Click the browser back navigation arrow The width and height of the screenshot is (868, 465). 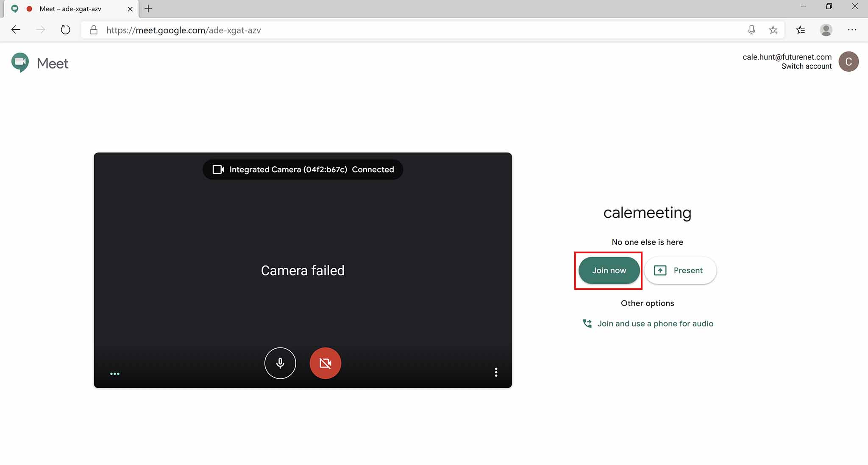[x=16, y=30]
